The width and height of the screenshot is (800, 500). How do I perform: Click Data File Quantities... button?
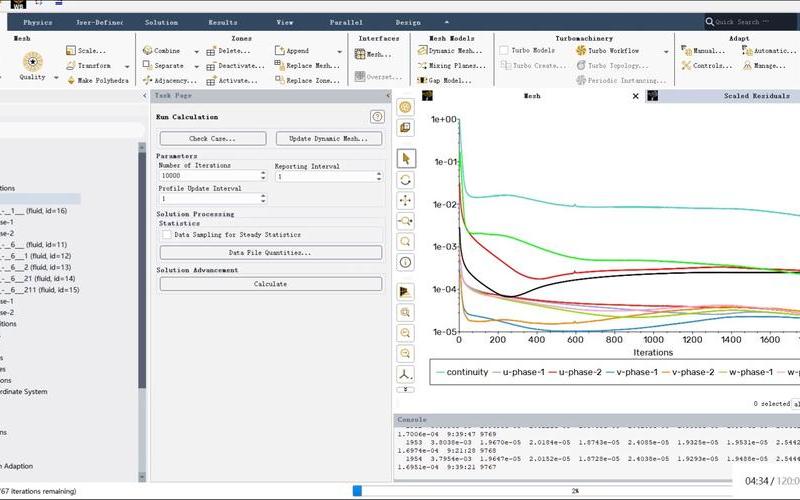pyautogui.click(x=270, y=253)
